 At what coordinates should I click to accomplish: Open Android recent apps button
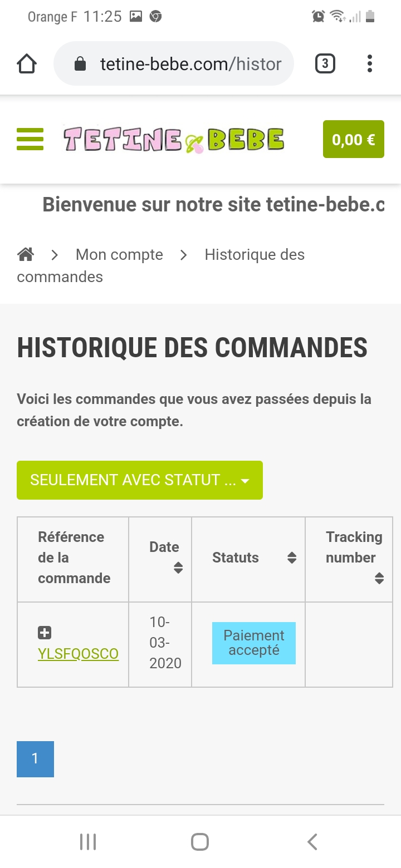[88, 842]
